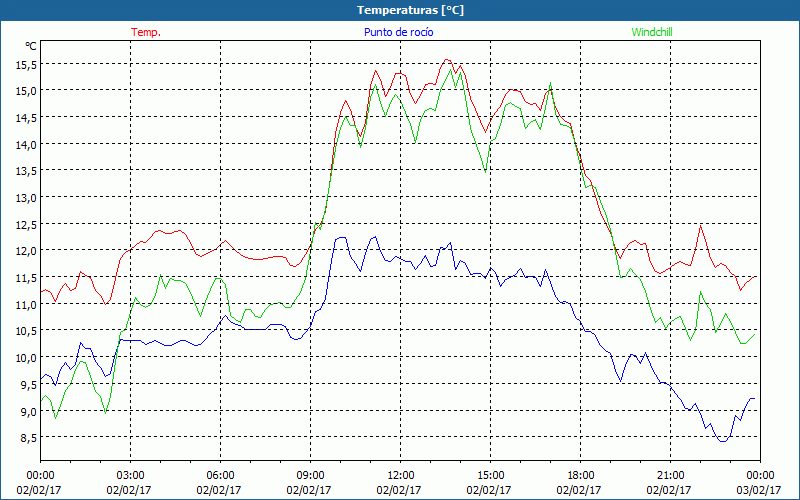Click the "12,5" y-axis value
This screenshot has height=500, width=800.
(26, 224)
